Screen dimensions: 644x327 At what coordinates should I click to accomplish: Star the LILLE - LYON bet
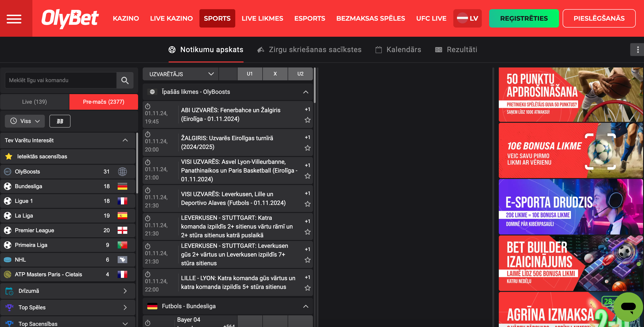307,288
